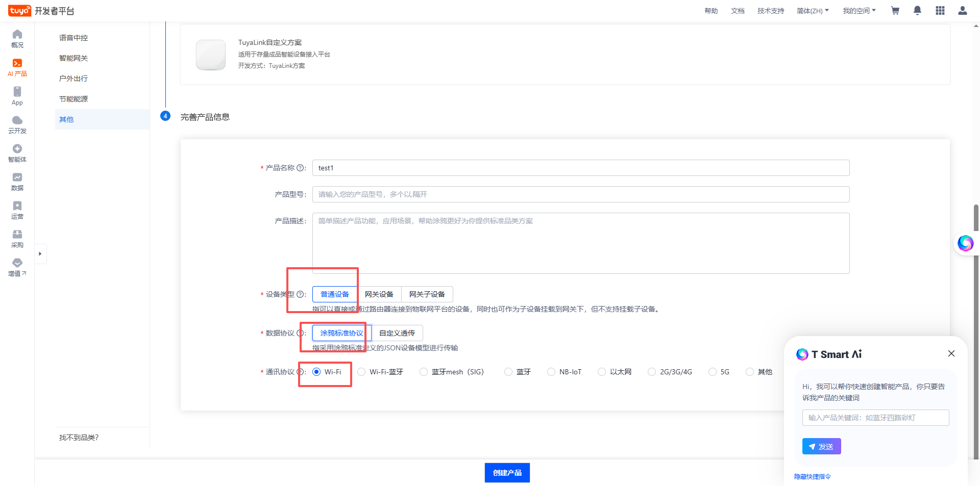The height and width of the screenshot is (486, 980).
Task: Close the T Smart AI panel
Action: click(951, 353)
